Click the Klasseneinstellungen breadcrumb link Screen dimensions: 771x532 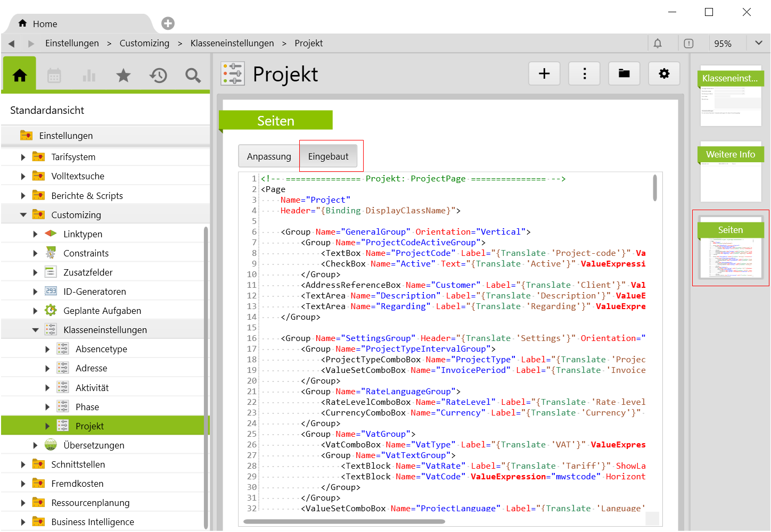pyautogui.click(x=232, y=43)
